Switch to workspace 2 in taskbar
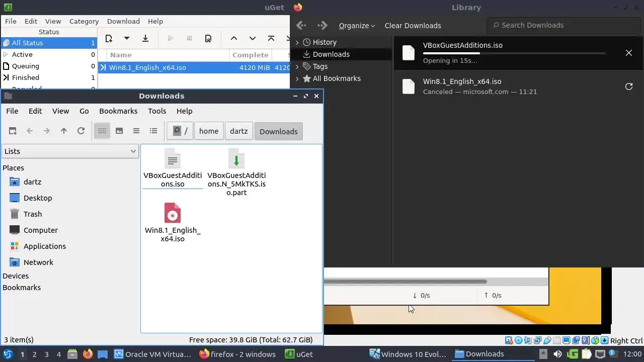Viewport: 644px width, 362px height. coord(34,354)
